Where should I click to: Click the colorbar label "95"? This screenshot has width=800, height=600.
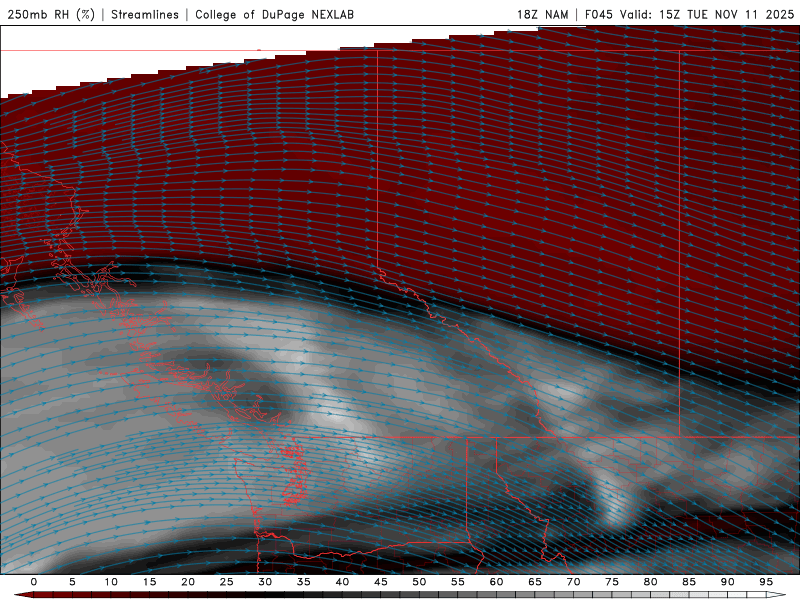point(766,582)
